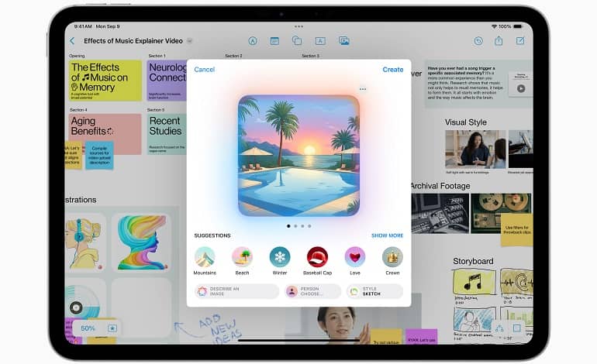
Task: Open the 50% zoom level control
Action: 88,328
